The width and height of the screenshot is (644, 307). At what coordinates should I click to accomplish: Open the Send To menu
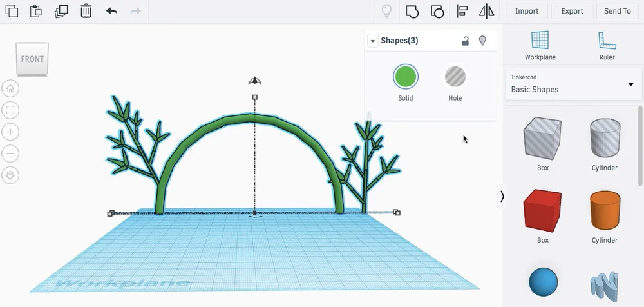click(x=618, y=11)
